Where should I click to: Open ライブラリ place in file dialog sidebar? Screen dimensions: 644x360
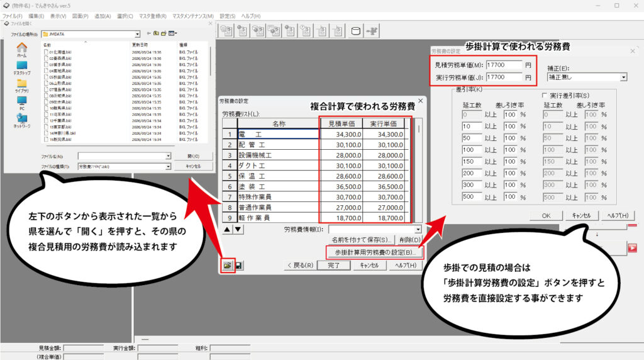pos(22,86)
